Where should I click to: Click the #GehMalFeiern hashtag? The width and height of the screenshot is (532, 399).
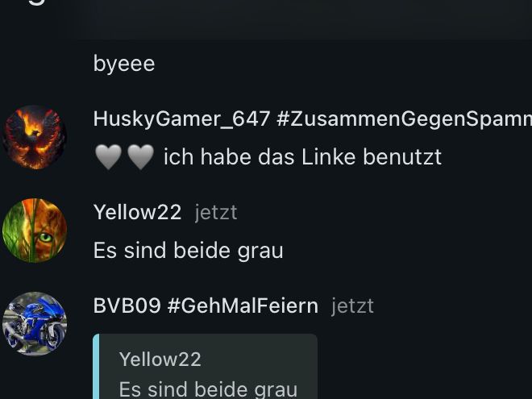pyautogui.click(x=243, y=305)
